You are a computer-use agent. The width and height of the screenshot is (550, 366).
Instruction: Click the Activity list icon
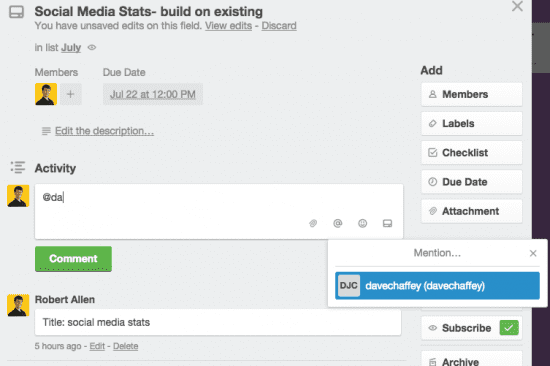point(18,167)
